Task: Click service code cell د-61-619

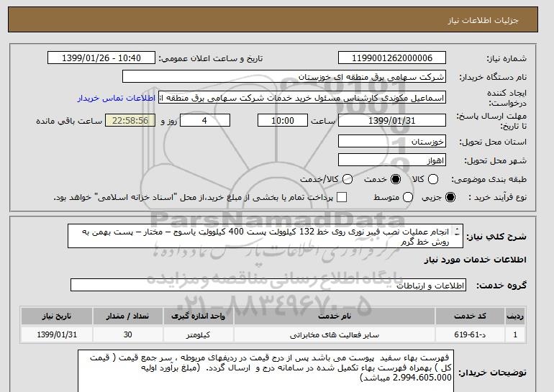Action: (470, 334)
